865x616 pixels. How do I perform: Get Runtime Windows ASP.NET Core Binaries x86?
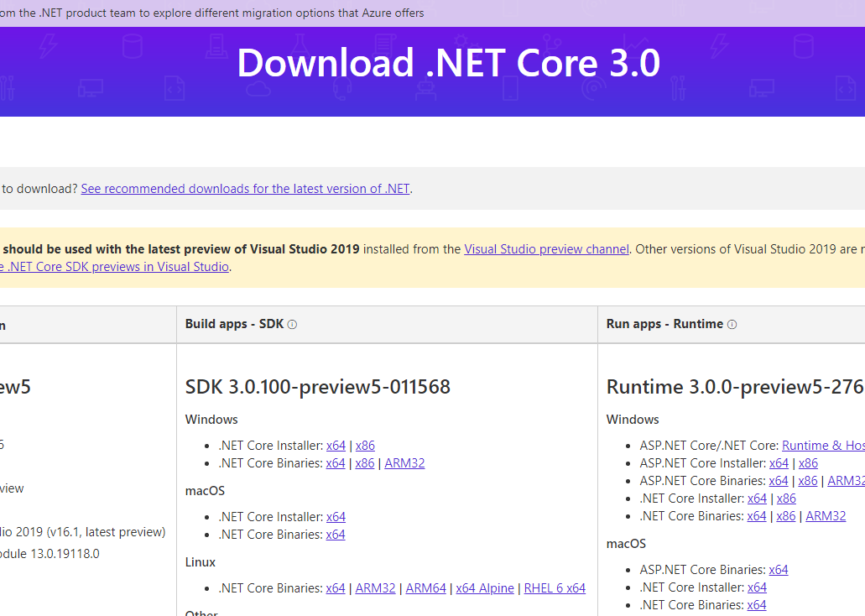(x=808, y=481)
